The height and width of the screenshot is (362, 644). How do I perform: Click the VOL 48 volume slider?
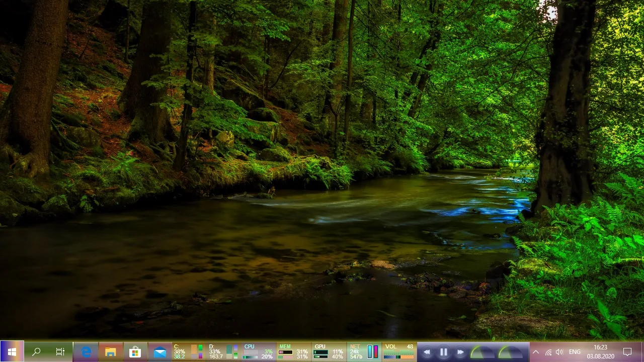pos(399,351)
